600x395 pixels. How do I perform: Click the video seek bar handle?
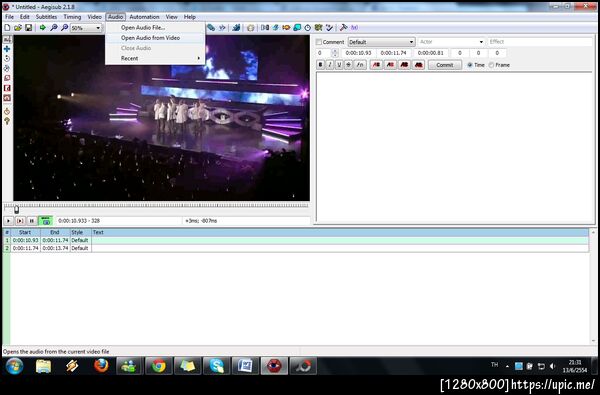[16, 209]
